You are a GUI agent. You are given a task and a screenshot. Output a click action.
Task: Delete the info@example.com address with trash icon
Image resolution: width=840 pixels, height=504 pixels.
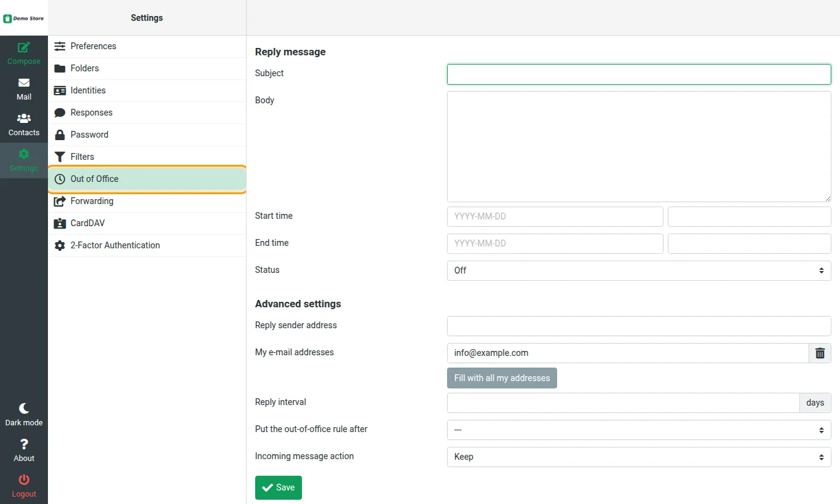(820, 353)
